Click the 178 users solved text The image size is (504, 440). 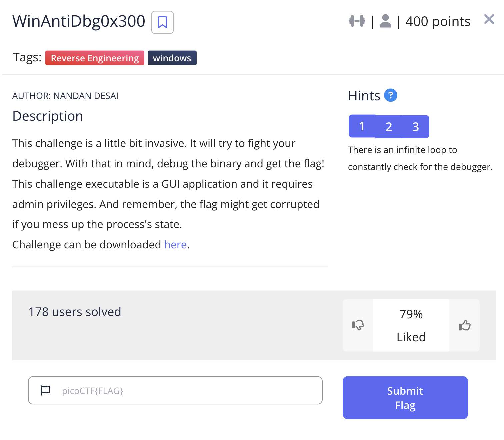(75, 312)
